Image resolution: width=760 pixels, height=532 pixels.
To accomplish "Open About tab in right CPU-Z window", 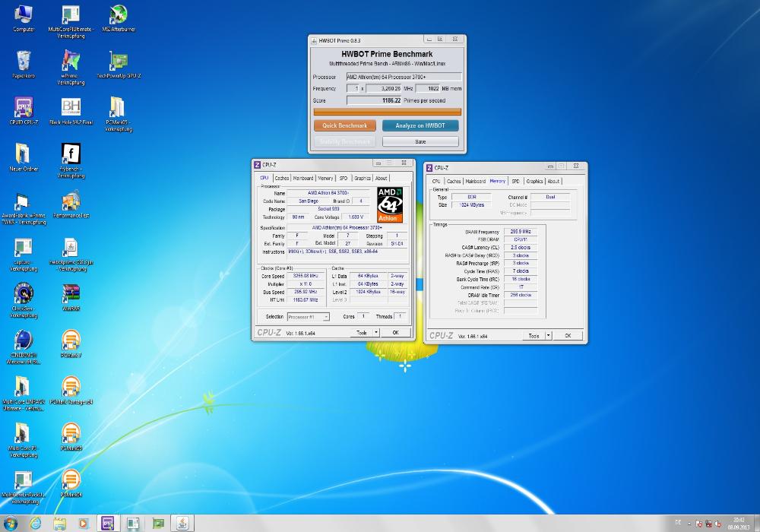I will 553,181.
